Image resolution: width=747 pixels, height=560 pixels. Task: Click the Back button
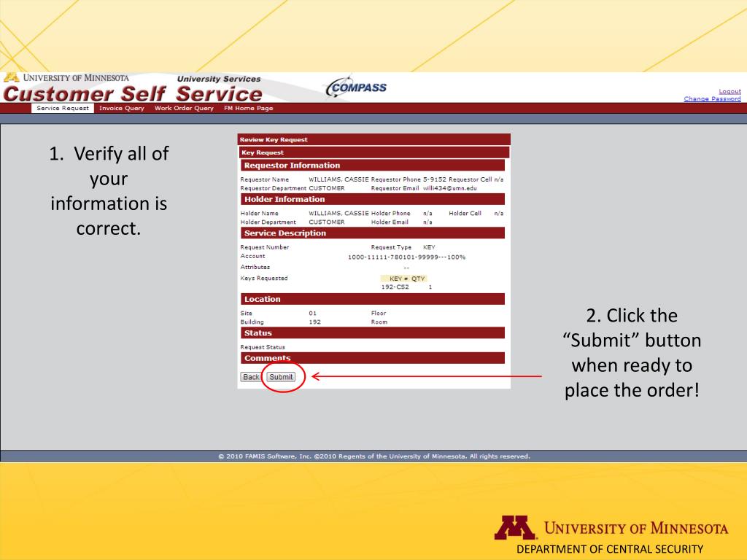tap(251, 377)
